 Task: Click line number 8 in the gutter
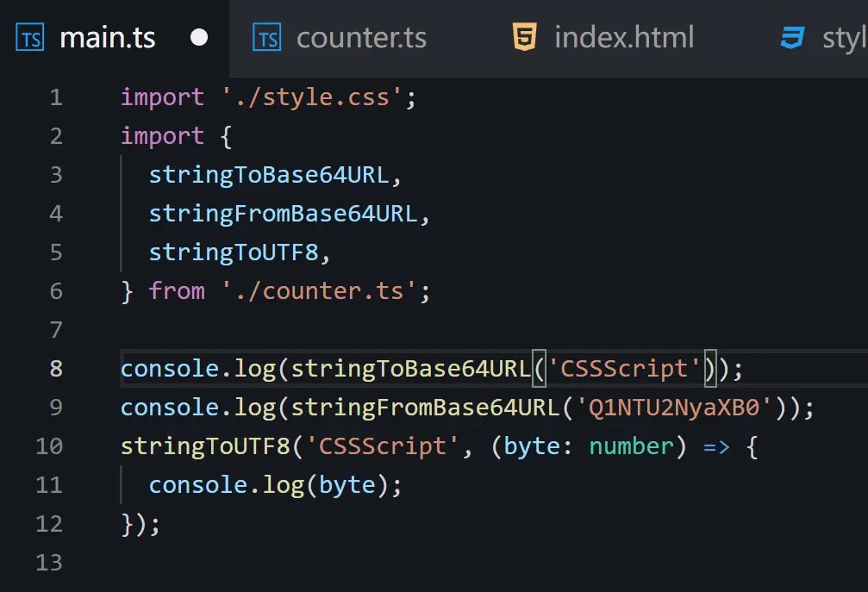56,368
